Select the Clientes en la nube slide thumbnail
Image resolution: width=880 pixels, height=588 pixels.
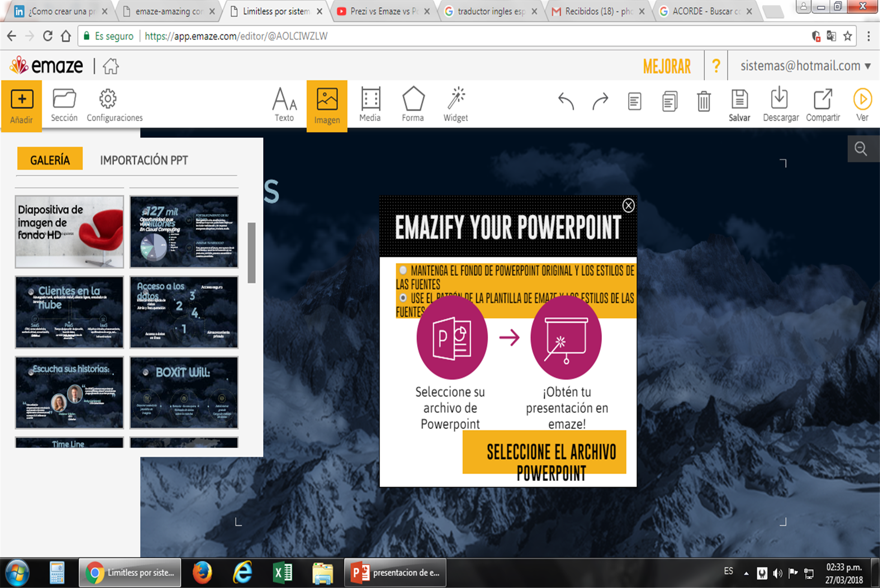[69, 312]
